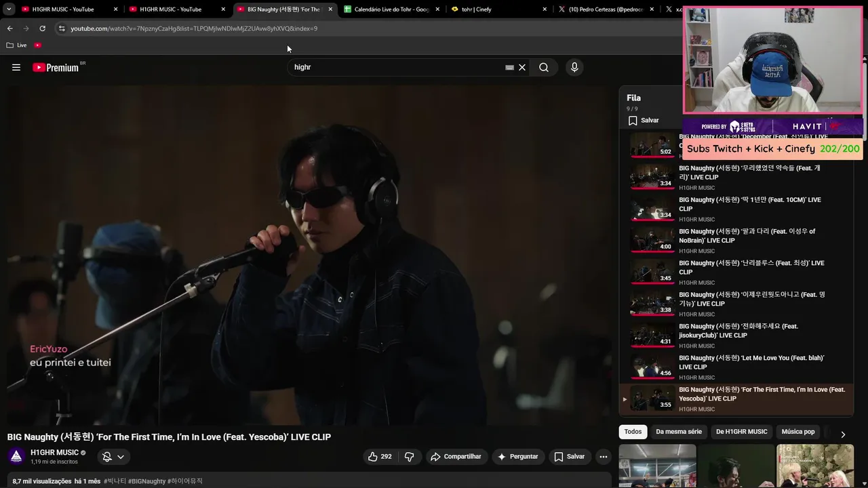The image size is (868, 488).
Task: Click the Perguntar ask button
Action: coord(518,457)
